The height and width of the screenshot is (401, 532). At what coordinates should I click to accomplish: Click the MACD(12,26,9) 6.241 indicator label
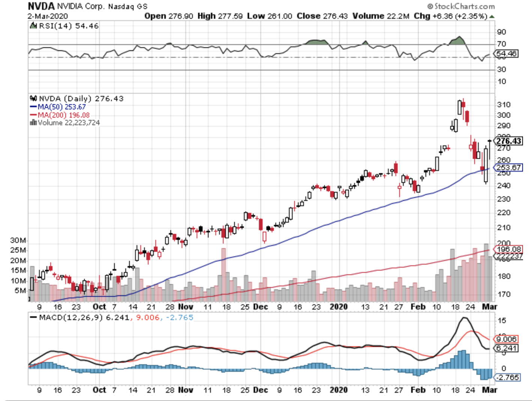coord(84,317)
